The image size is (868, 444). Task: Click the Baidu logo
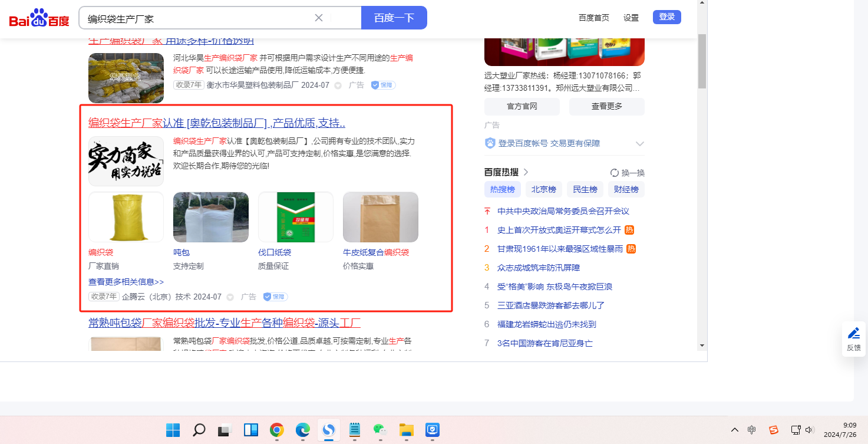click(x=39, y=18)
